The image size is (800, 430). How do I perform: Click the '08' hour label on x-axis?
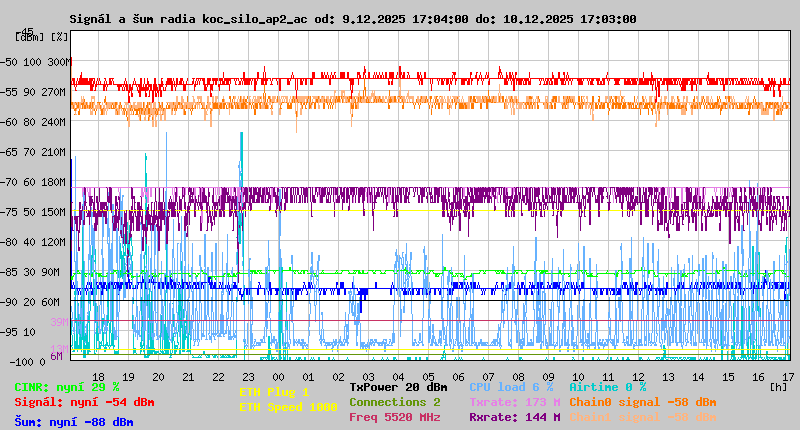pos(518,377)
